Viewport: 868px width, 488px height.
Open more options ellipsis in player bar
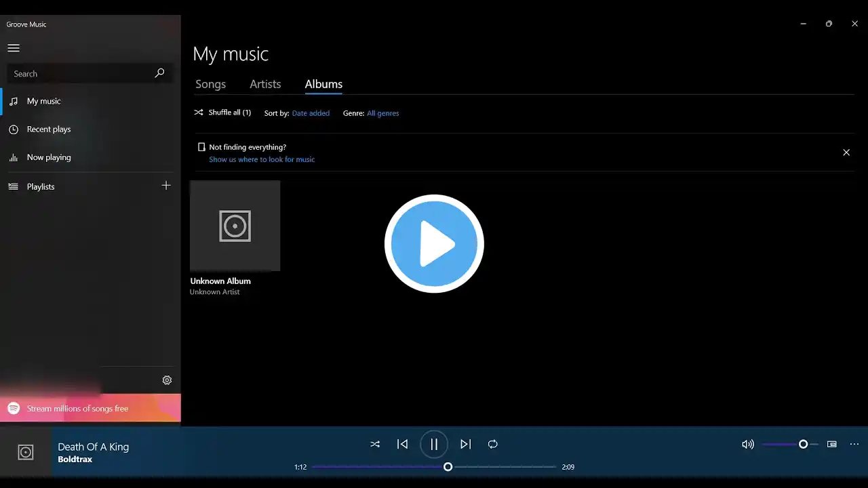pos(854,444)
